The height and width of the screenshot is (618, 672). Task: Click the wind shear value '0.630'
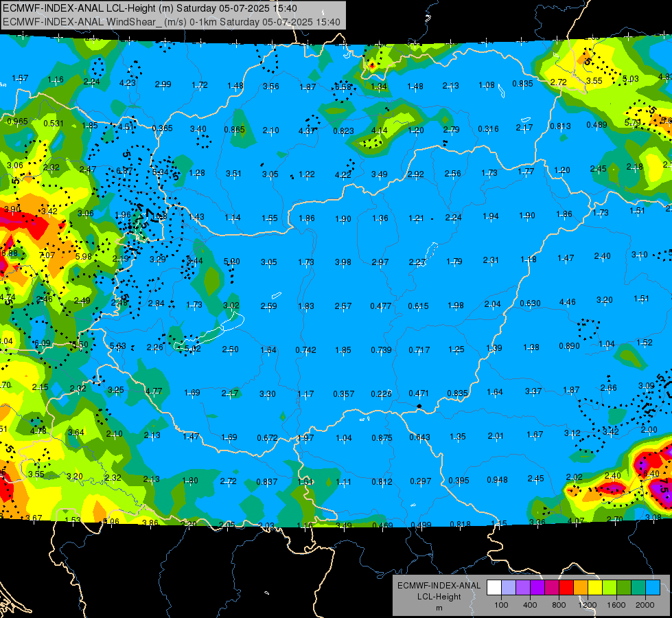(x=530, y=304)
